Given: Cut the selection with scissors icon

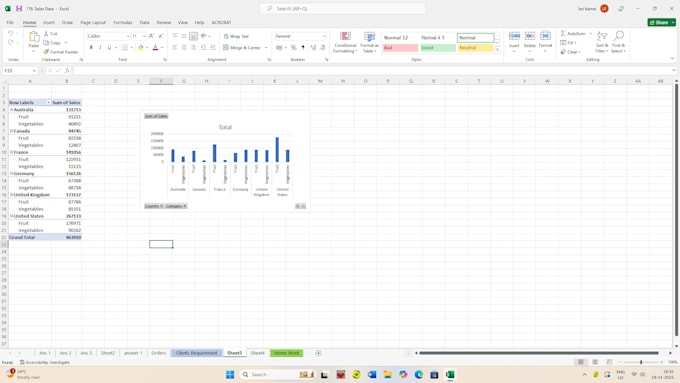Looking at the screenshot, I should [x=46, y=33].
